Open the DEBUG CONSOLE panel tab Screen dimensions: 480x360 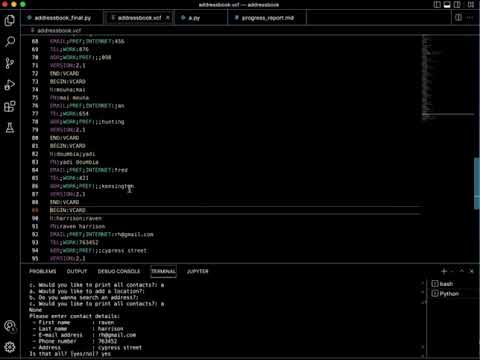click(119, 271)
